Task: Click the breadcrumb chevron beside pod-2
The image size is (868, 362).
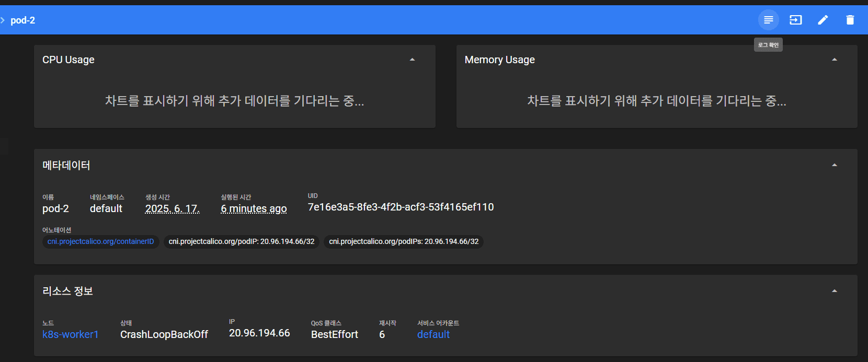Action: point(3,20)
